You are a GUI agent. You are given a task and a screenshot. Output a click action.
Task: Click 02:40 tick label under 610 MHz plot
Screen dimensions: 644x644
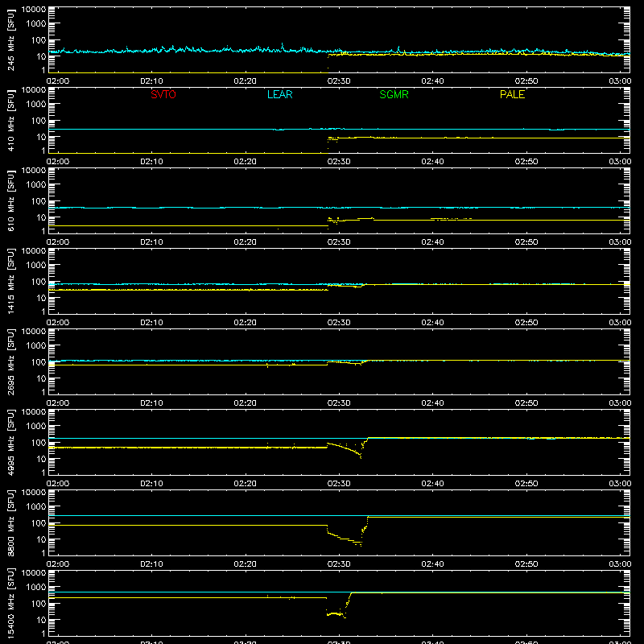(x=432, y=242)
